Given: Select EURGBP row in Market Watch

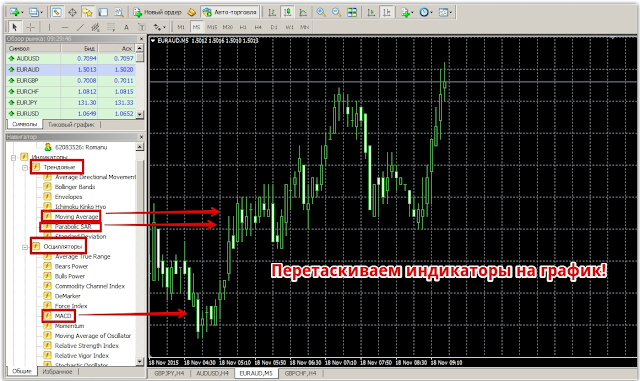Looking at the screenshot, I should point(71,80).
